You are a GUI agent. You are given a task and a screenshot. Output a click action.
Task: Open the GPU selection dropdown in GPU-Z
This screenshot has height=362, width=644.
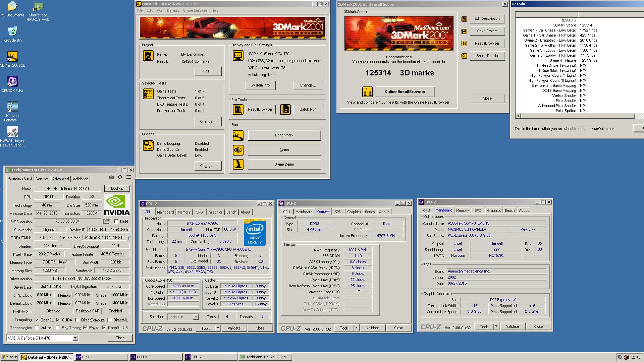75,338
